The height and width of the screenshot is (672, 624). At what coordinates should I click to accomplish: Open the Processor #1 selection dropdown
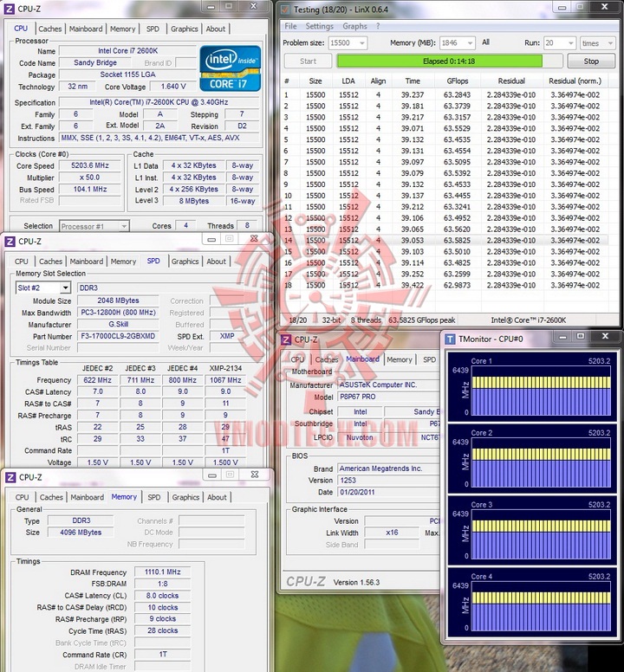[x=94, y=226]
